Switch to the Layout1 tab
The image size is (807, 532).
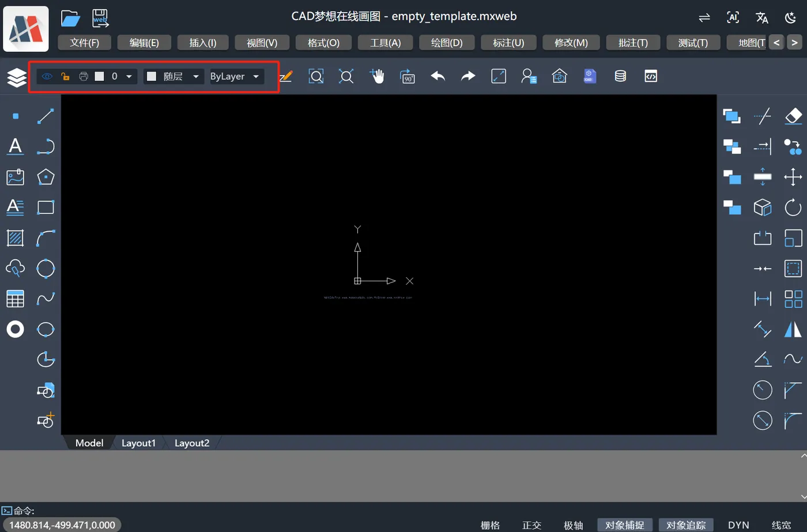(x=138, y=443)
